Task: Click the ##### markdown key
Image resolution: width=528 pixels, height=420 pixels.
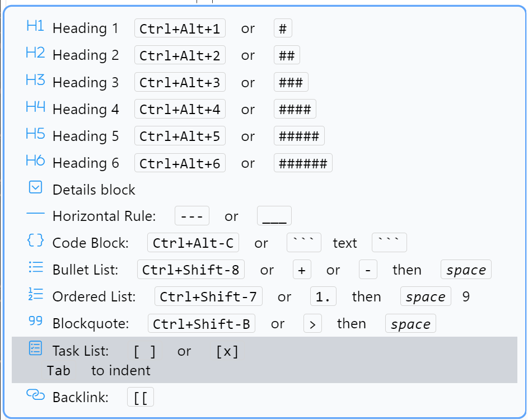Action: point(299,136)
